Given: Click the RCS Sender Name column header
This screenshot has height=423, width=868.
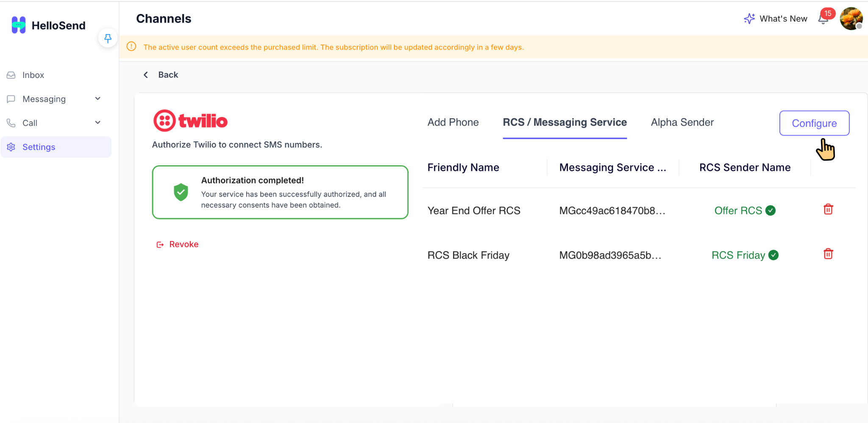Looking at the screenshot, I should tap(745, 167).
